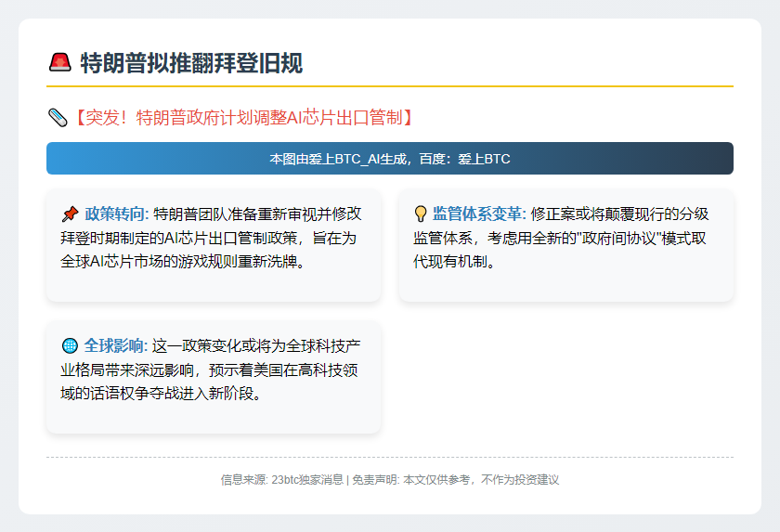The height and width of the screenshot is (532, 780).
Task: Click the text 域的话语权争夺战进入新阶段
Action: click(161, 394)
